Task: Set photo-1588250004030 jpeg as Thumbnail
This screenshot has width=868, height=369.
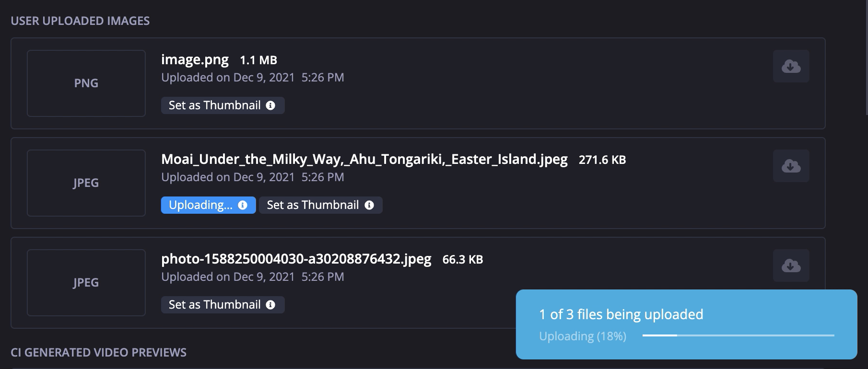Action: [x=223, y=305]
